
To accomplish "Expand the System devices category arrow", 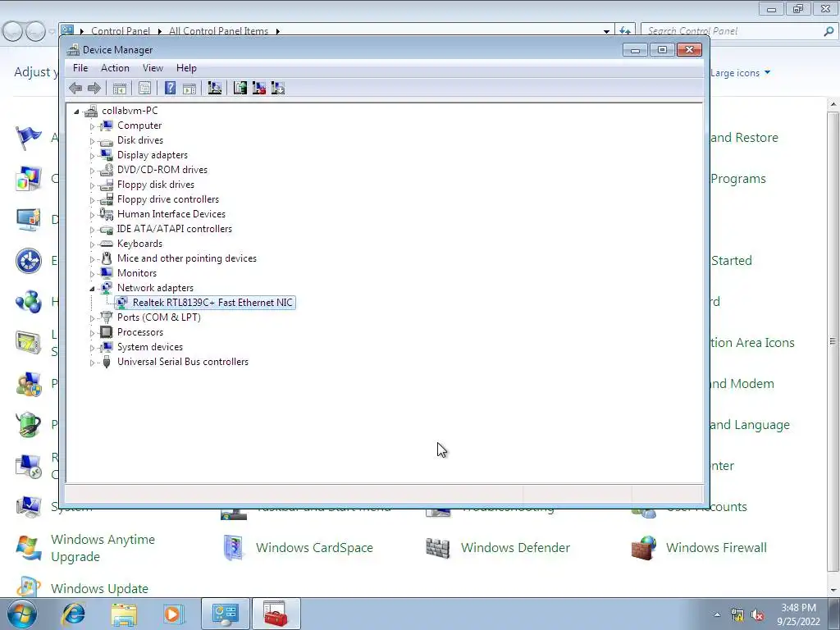I will pyautogui.click(x=92, y=348).
